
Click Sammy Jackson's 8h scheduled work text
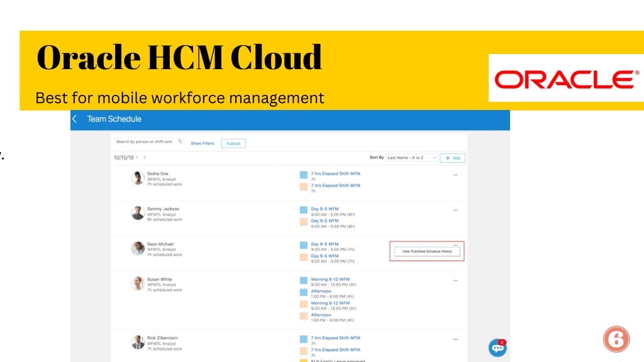point(164,219)
